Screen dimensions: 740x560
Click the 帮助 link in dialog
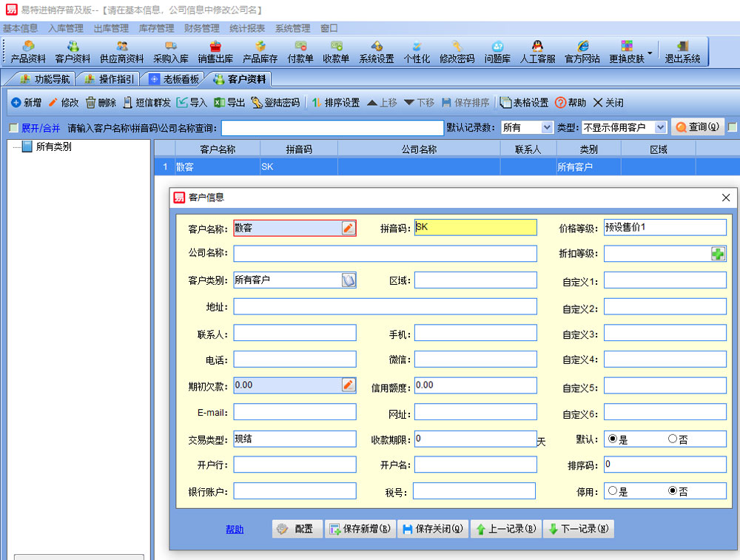[x=235, y=529]
